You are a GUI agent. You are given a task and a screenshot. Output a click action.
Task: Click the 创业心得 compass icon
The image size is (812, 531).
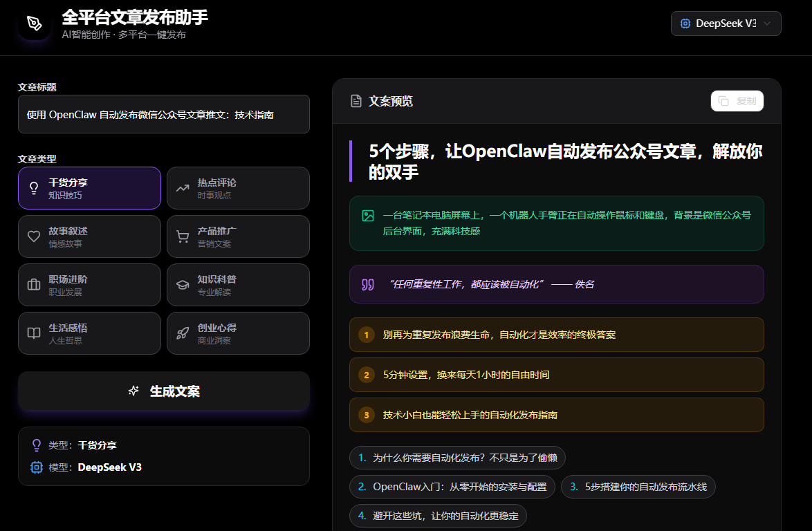[x=182, y=333]
